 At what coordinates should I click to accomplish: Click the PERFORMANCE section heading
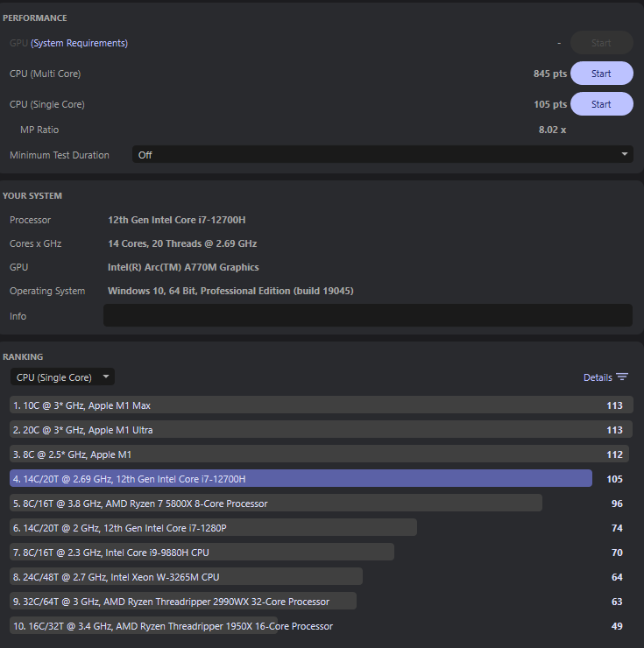[35, 18]
